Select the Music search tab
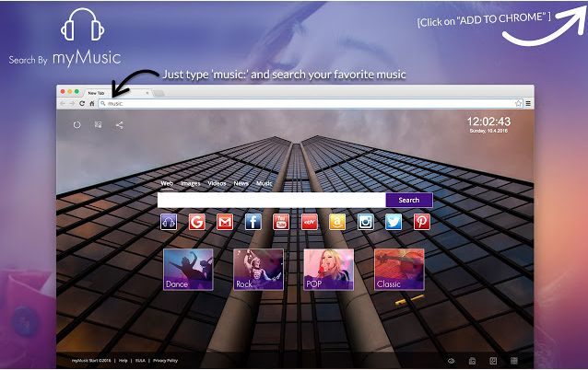Screen dimensions: 588x370 [264, 183]
